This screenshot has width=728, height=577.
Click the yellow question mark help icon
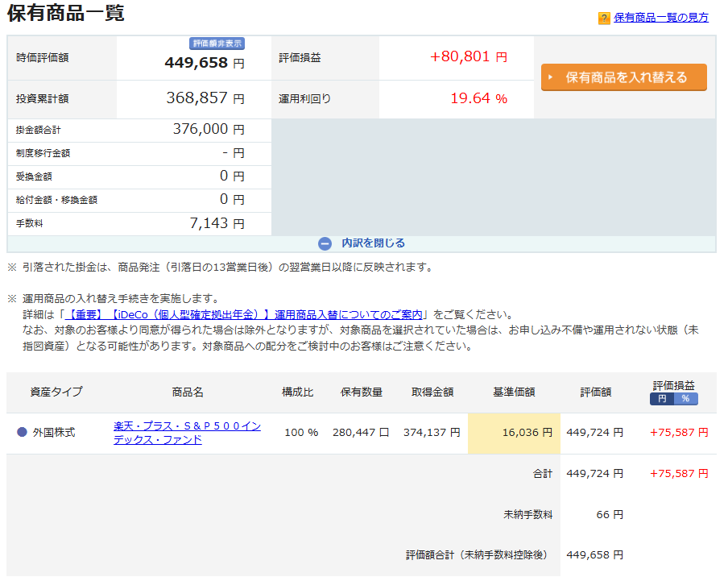[x=604, y=19]
